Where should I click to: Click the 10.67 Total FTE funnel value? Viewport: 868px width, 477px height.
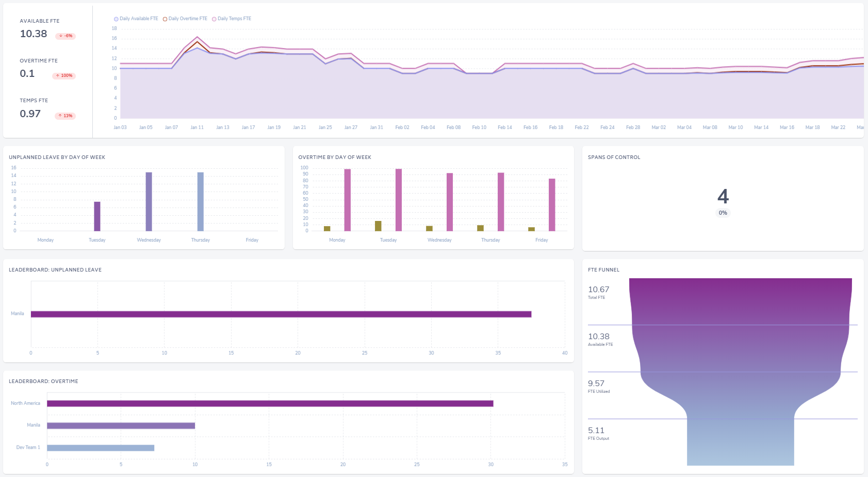point(598,290)
